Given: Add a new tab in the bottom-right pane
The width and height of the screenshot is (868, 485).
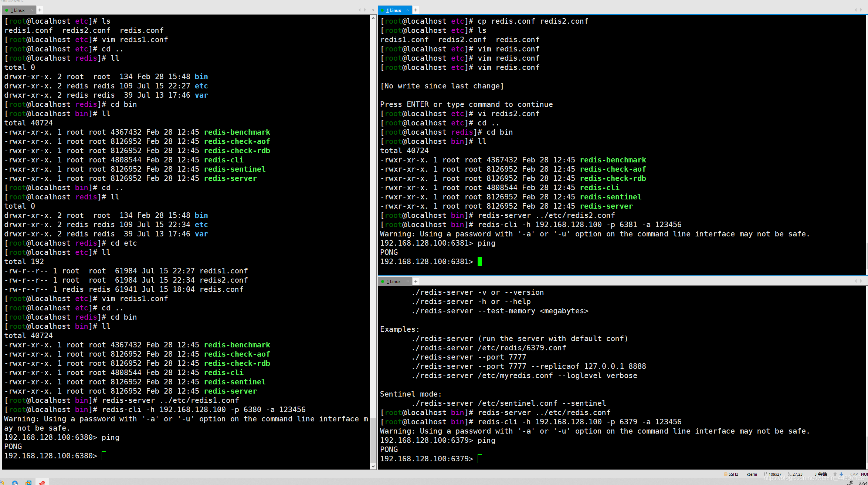Looking at the screenshot, I should coord(416,281).
